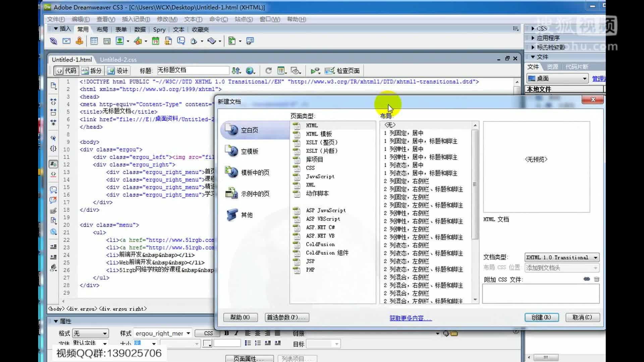644x362 pixels.
Task: Justify text in Properties panel
Action: 277,333
